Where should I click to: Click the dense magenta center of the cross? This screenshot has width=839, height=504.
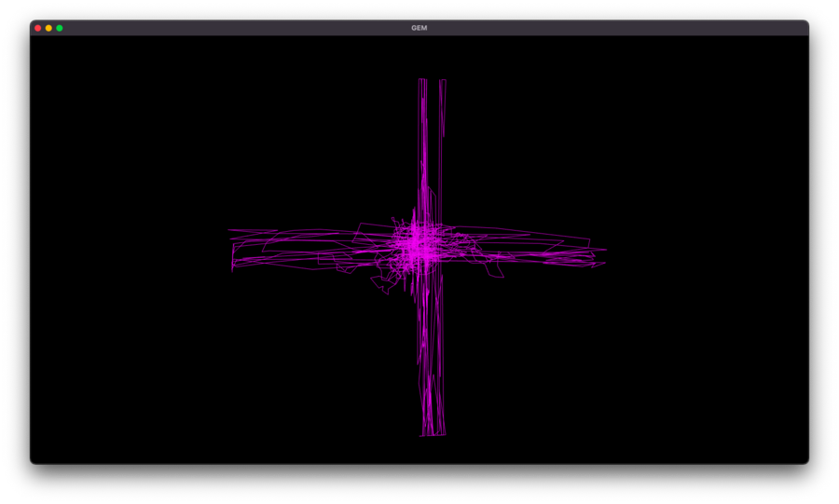(420, 246)
